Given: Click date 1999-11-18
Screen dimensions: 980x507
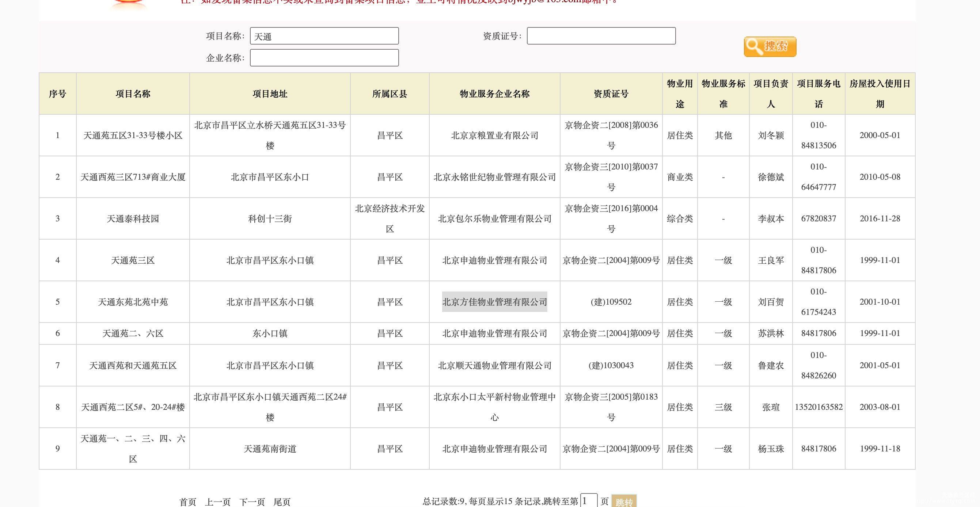Looking at the screenshot, I should [880, 449].
